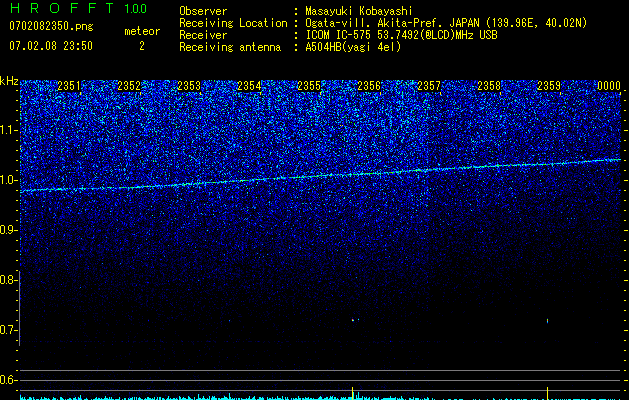Click the 0.6 frequency axis label
629x400 pixels.
pos(8,380)
